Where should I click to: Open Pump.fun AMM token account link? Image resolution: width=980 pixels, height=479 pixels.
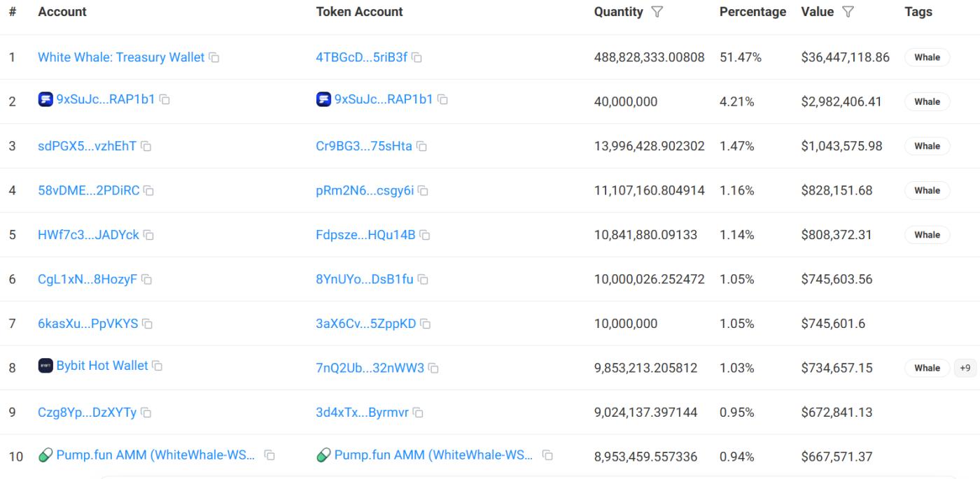pos(433,455)
